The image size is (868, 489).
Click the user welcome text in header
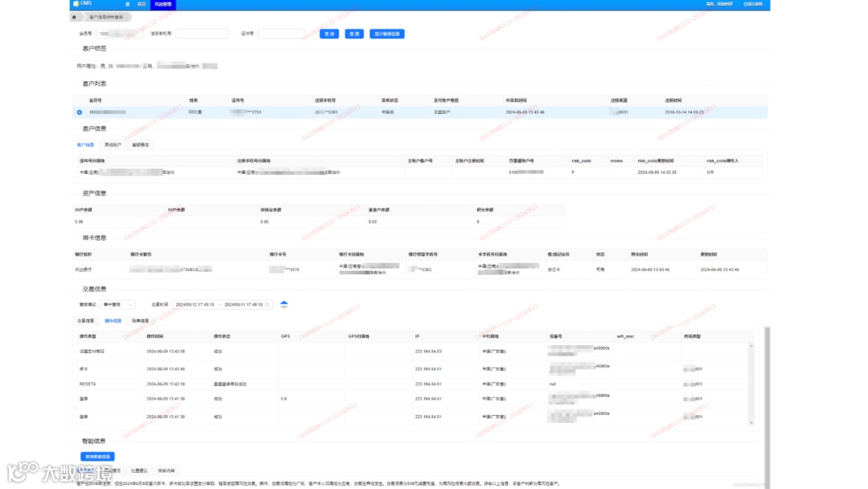point(719,4)
